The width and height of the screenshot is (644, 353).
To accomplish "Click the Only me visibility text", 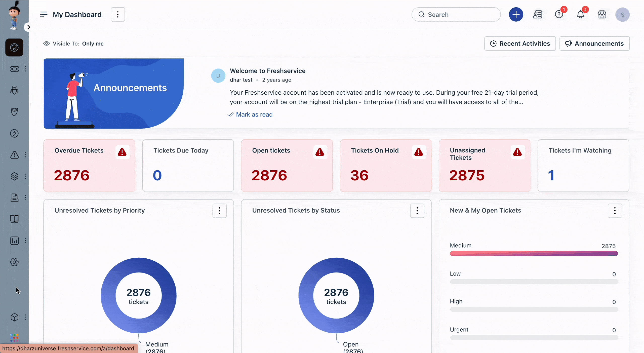I will [x=93, y=44].
